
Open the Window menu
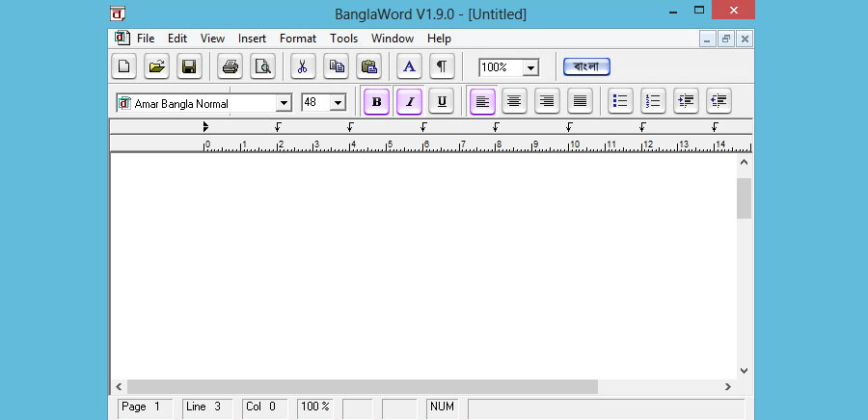[x=393, y=39]
